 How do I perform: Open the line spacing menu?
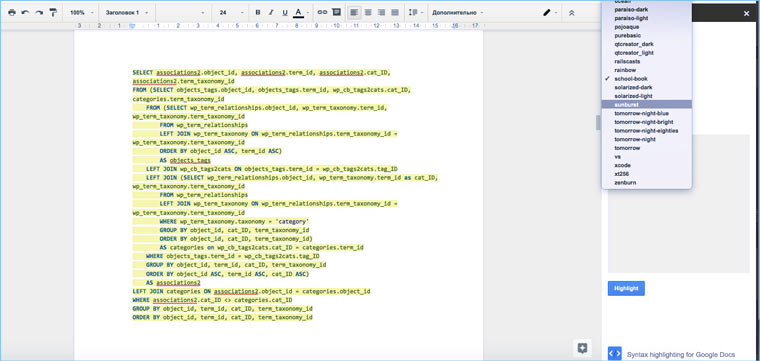[x=416, y=13]
